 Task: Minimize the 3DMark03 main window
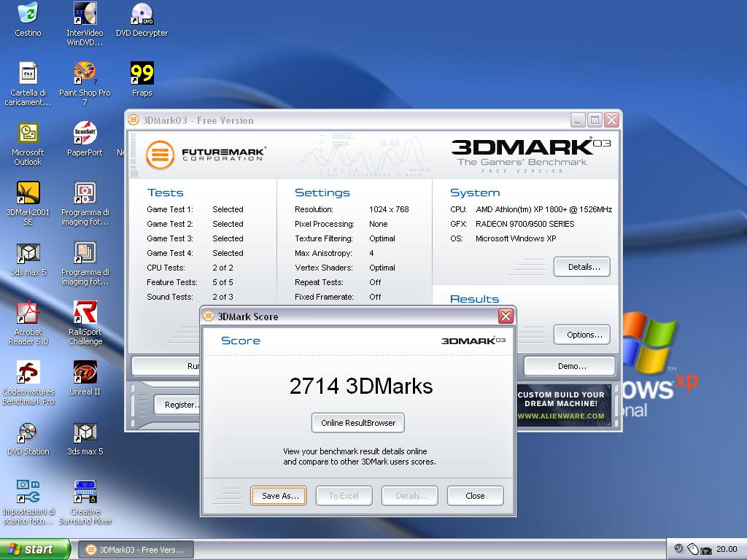click(578, 120)
